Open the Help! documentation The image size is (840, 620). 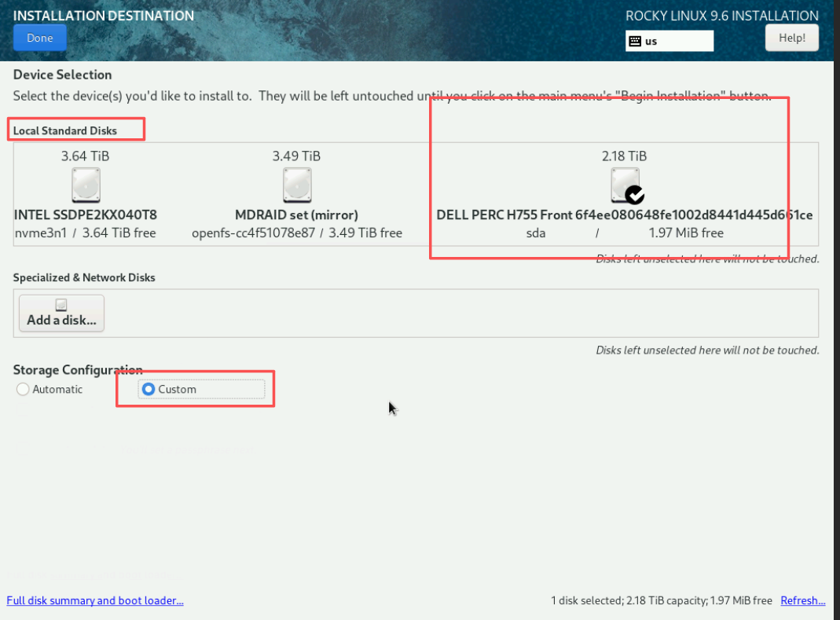click(791, 38)
